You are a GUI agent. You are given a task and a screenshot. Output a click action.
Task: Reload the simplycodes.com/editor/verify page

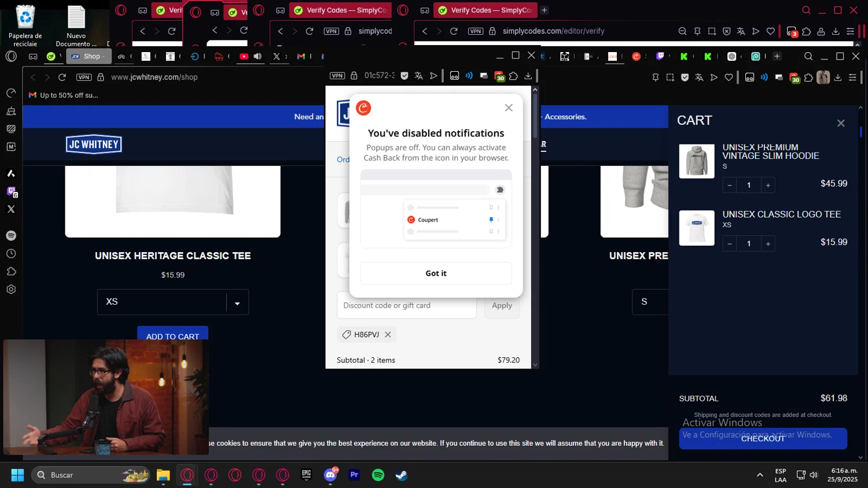pyautogui.click(x=454, y=31)
